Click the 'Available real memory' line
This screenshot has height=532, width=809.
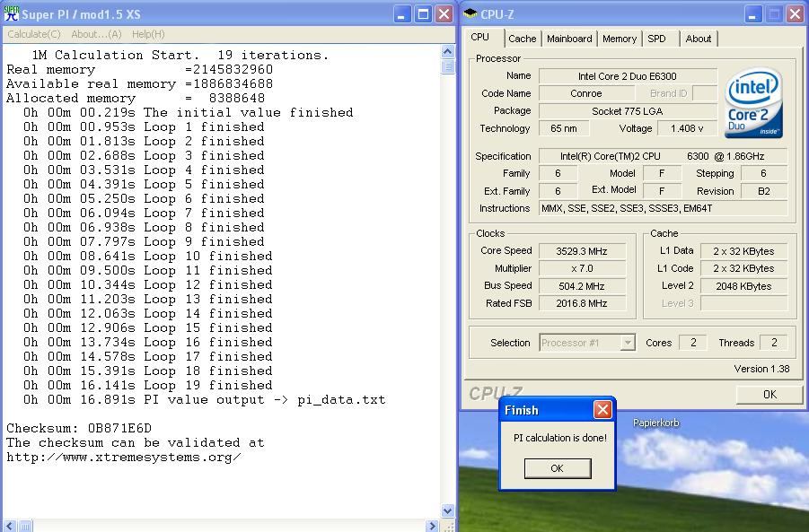pyautogui.click(x=139, y=84)
